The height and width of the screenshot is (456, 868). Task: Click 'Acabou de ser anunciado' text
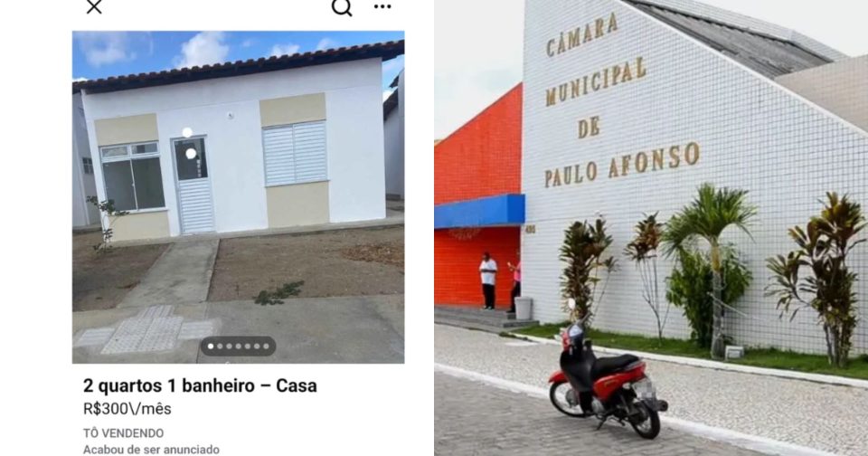pos(151,450)
